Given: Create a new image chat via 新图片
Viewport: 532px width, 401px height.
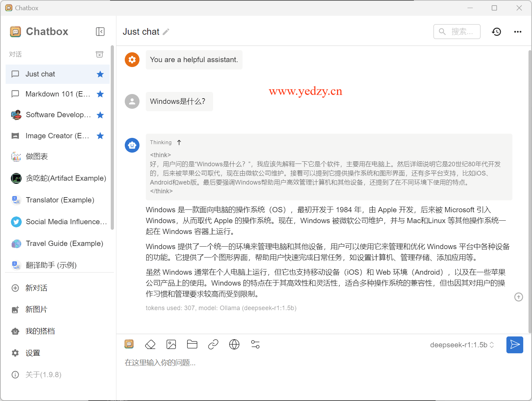Looking at the screenshot, I should [x=57, y=309].
